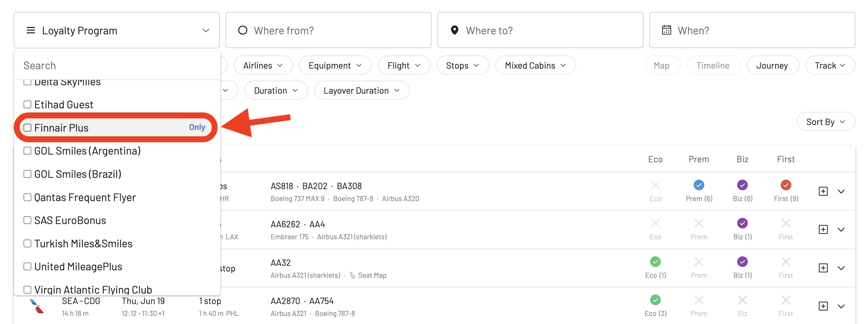Click the Where to? field
The image size is (868, 324).
[540, 30]
